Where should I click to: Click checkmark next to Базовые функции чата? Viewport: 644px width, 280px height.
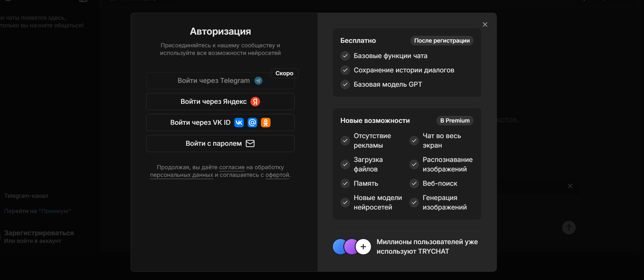(x=345, y=56)
